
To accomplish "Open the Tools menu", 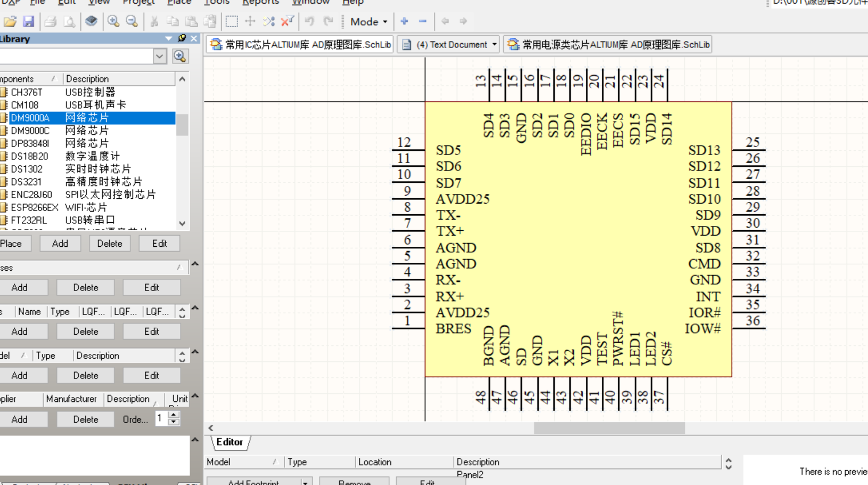I will [216, 2].
